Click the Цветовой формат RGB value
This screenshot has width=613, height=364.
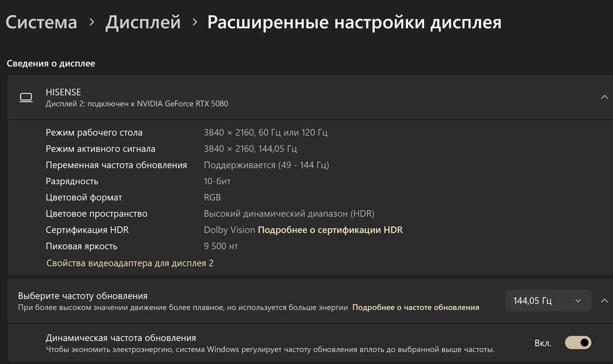(x=212, y=197)
